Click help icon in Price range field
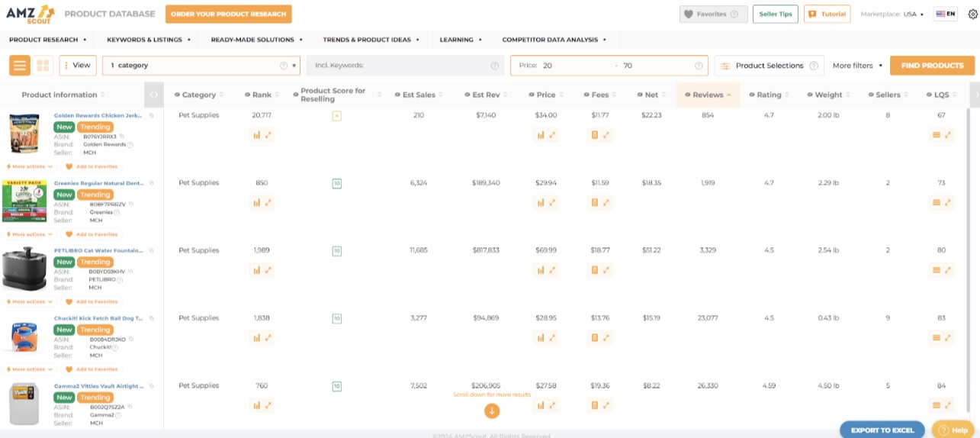Screen dimensions: 980x438 pos(700,66)
